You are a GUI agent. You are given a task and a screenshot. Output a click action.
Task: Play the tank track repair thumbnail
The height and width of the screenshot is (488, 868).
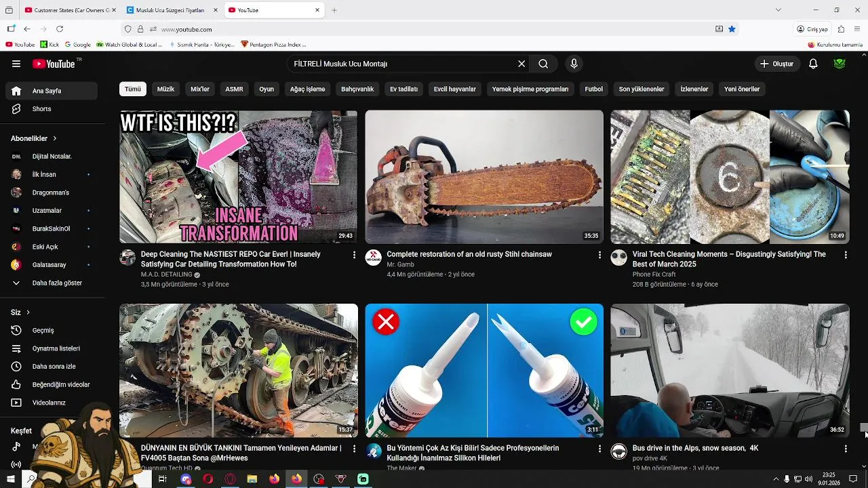[x=239, y=371]
